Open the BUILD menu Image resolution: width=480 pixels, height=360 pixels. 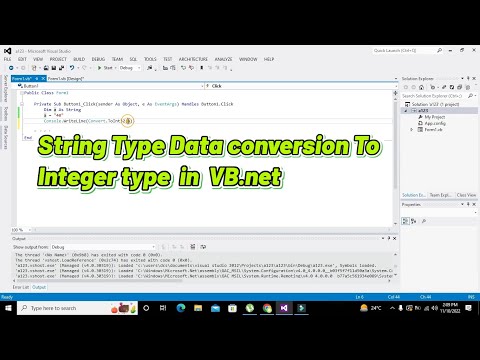click(79, 59)
